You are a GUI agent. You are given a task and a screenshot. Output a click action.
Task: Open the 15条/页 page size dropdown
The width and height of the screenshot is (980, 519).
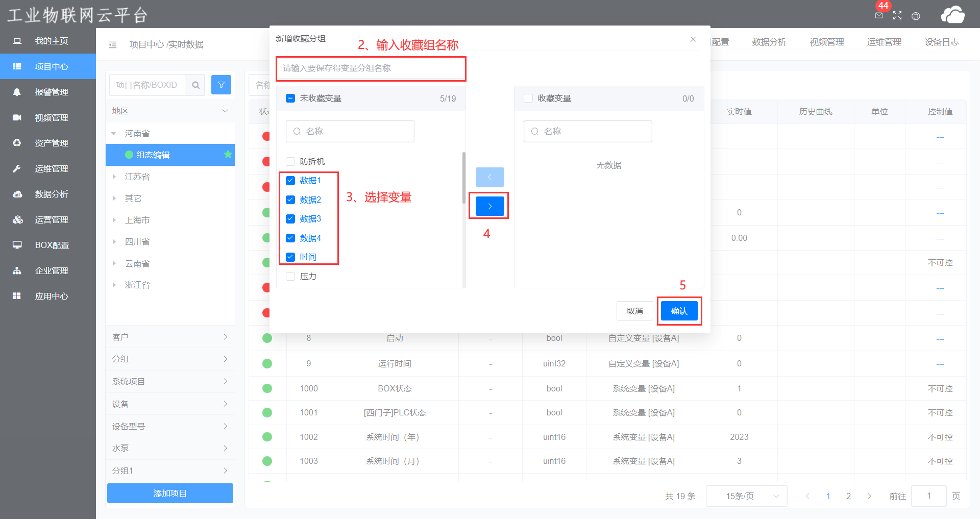746,496
